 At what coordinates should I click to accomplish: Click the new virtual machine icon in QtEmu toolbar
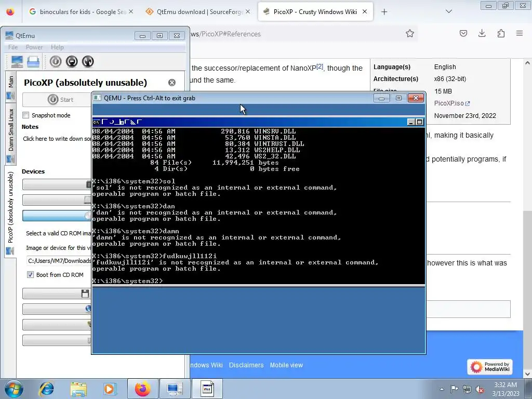coord(17,61)
